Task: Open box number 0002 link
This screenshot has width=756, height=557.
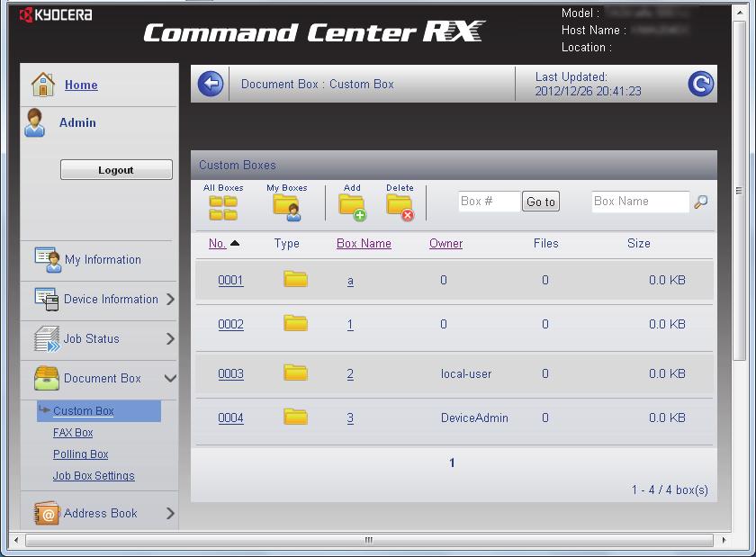Action: point(230,325)
